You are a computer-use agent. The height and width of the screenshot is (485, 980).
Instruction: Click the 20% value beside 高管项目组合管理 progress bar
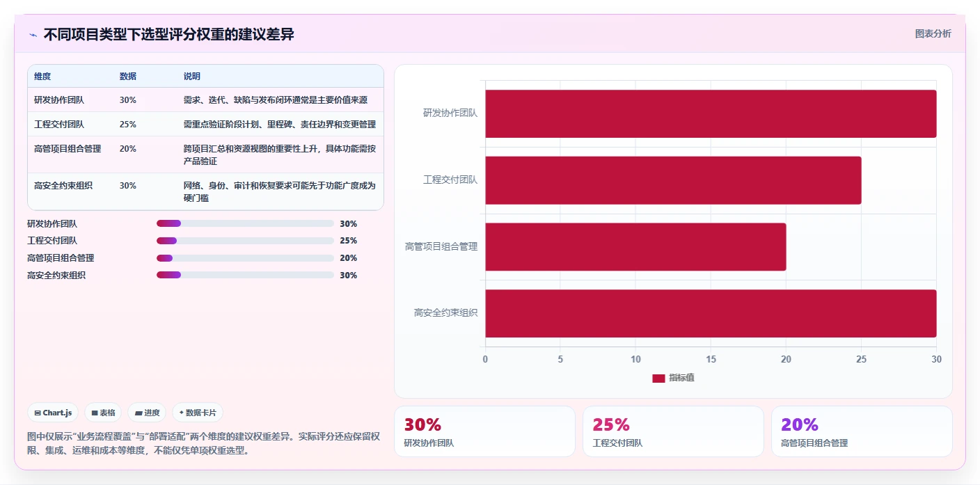[349, 258]
